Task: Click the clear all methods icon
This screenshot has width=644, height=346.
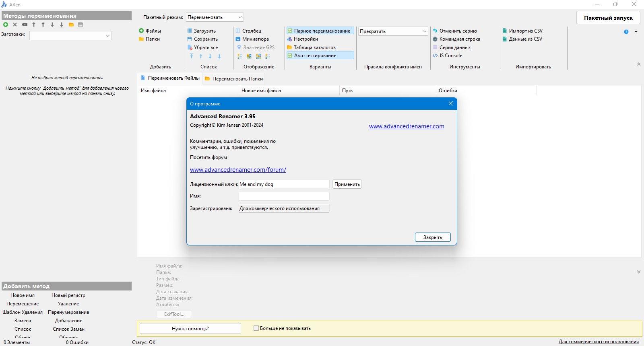Action: click(x=25, y=25)
